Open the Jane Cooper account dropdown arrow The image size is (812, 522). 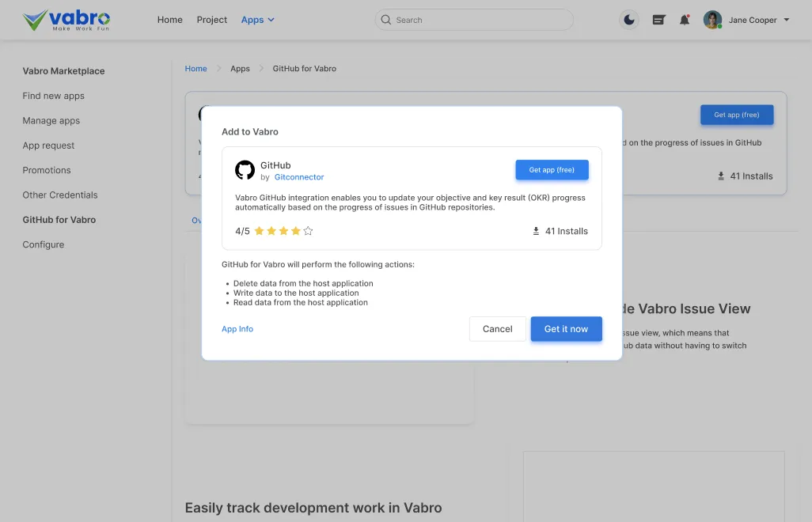point(787,20)
